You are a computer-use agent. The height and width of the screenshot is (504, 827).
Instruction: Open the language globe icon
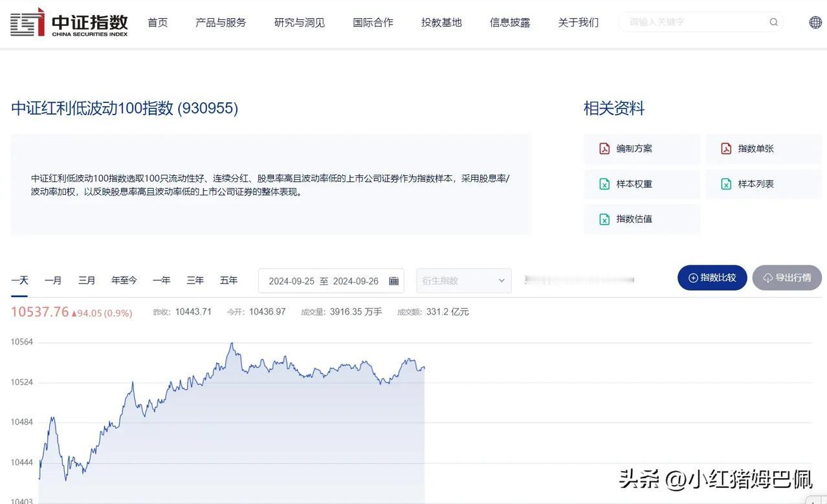coord(815,22)
